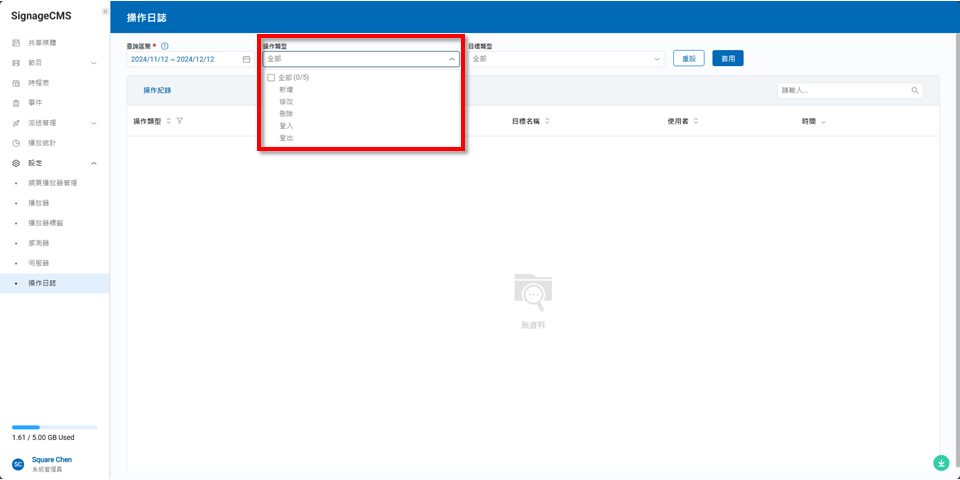
Task: Collapse the sidebar with the double-arrow icon
Action: tap(105, 11)
